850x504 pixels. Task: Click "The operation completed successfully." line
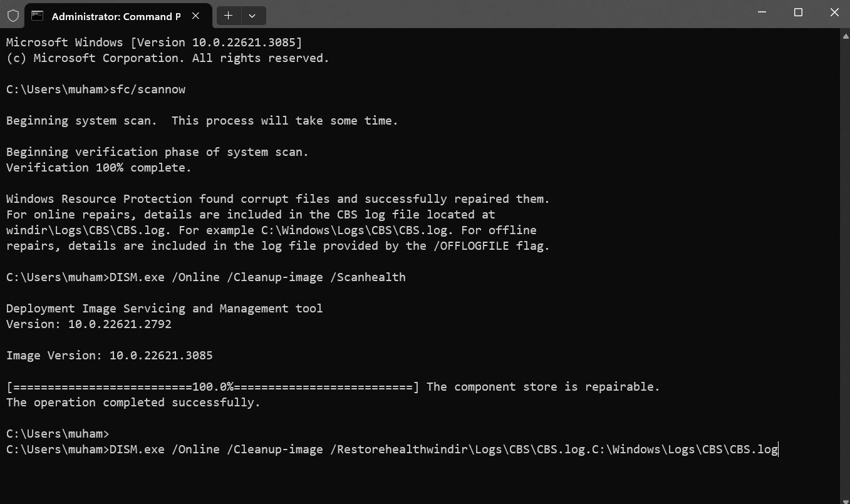tap(133, 403)
